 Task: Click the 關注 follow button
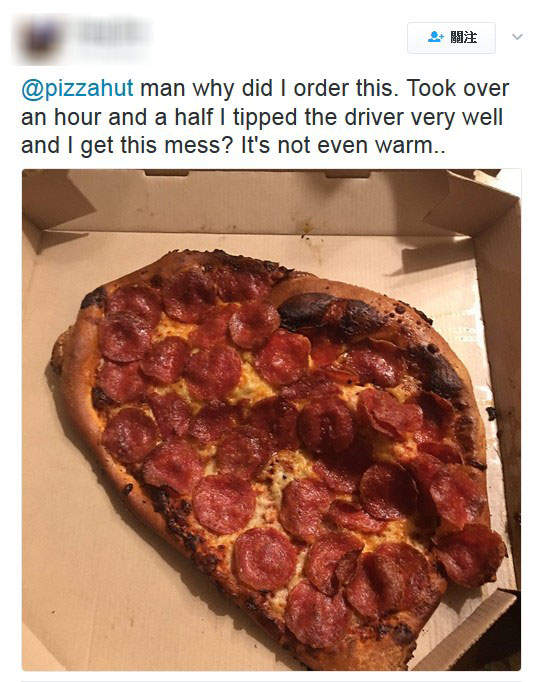pyautogui.click(x=451, y=37)
